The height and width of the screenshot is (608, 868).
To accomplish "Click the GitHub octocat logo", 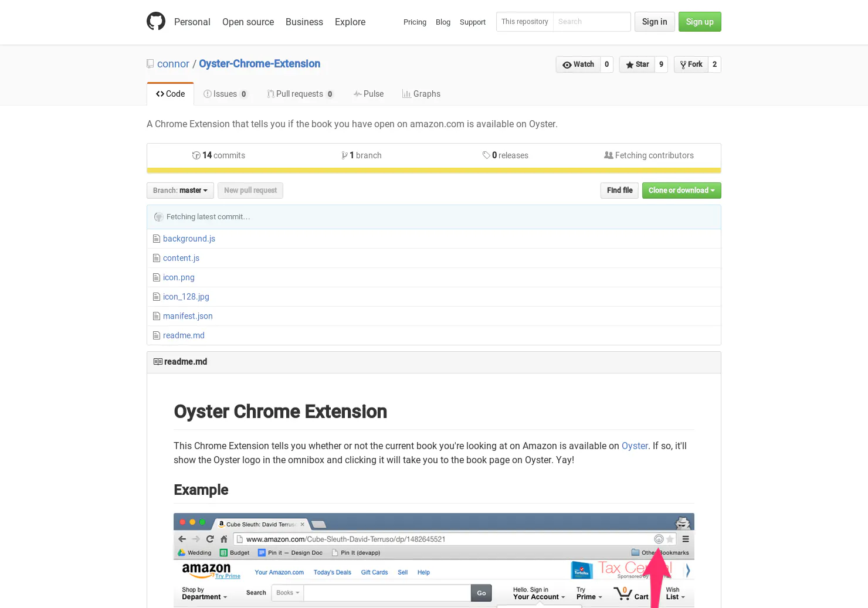I will pos(156,22).
